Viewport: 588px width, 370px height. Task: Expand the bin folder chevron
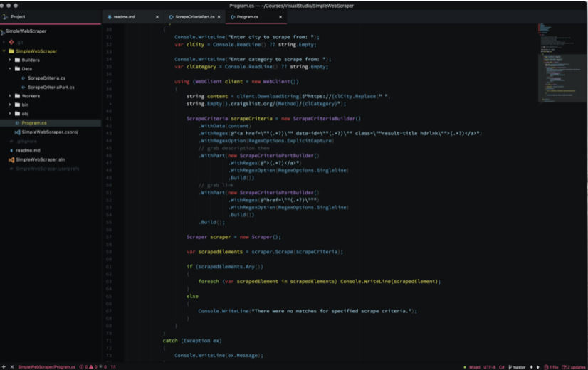coord(10,105)
